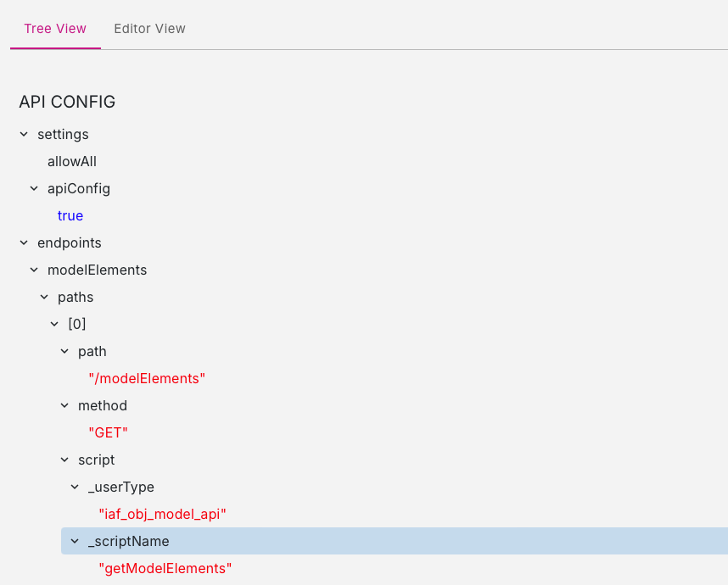This screenshot has width=728, height=585.
Task: Collapse the _userType chevron
Action: click(75, 487)
